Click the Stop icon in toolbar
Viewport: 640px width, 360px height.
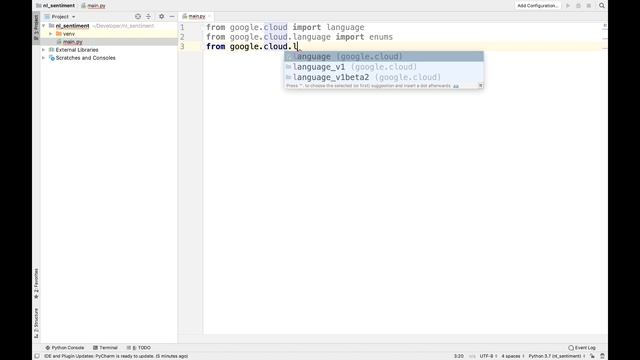point(589,6)
